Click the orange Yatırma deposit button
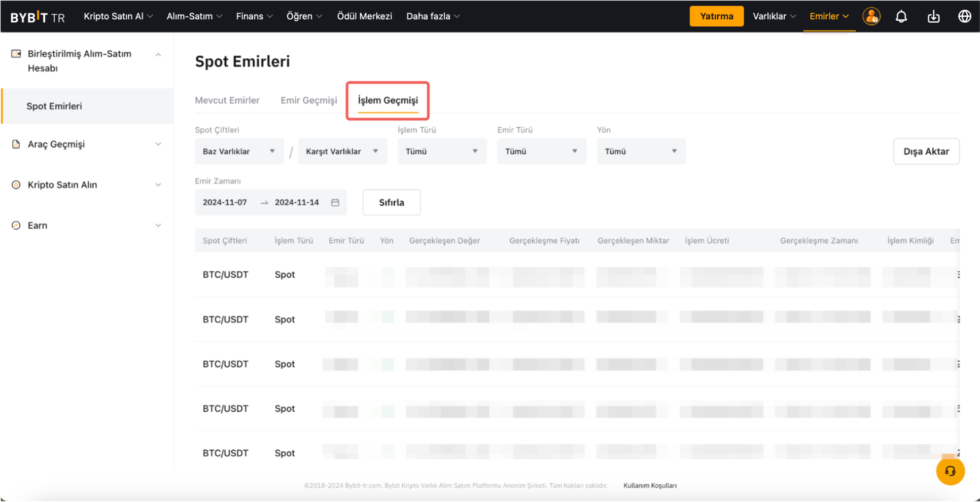Viewport: 980px width, 502px height. click(x=716, y=16)
